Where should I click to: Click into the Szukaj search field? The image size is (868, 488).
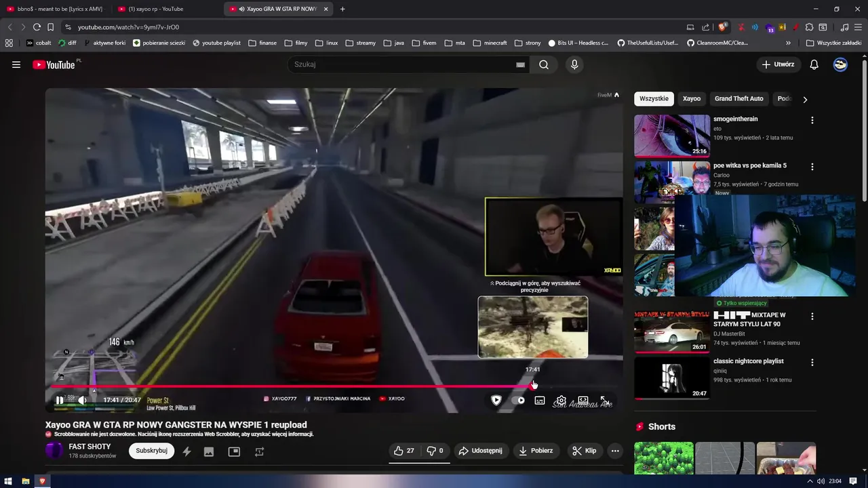coord(403,64)
